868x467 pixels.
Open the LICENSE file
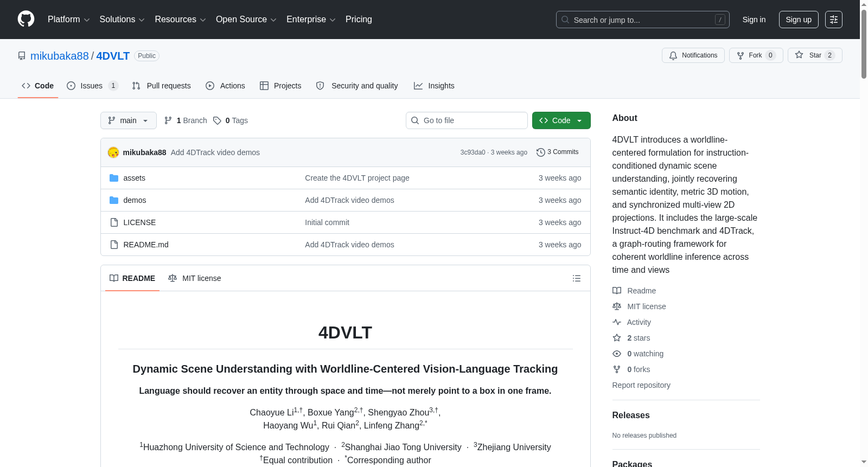tap(139, 222)
